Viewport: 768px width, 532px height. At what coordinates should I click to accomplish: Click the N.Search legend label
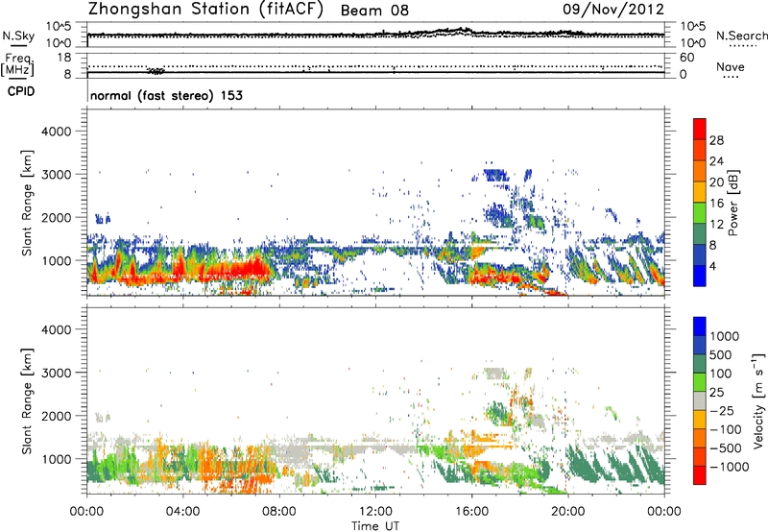(x=741, y=36)
